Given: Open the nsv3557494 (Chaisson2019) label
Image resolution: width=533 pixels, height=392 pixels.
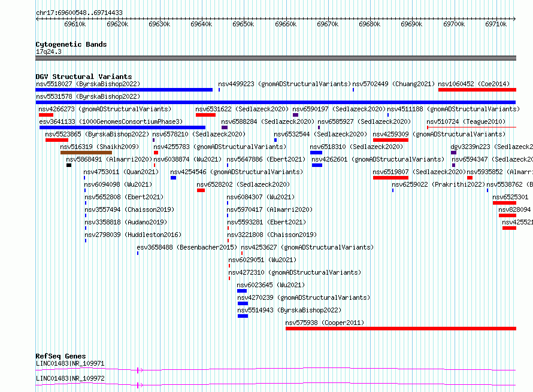Looking at the screenshot, I should 129,209.
